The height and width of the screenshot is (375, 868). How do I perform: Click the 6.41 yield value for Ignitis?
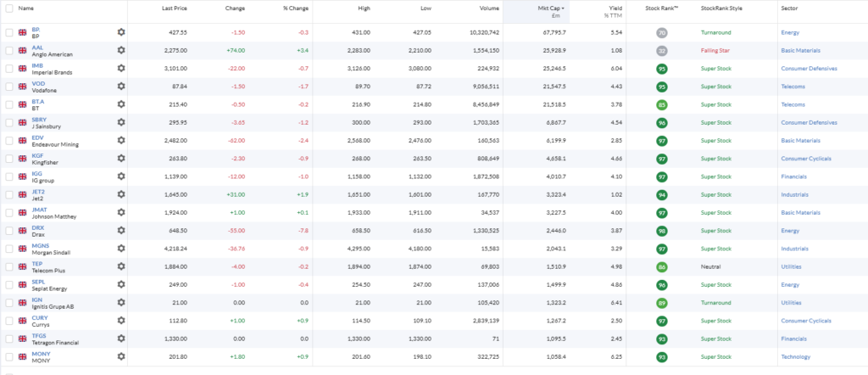pyautogui.click(x=617, y=303)
